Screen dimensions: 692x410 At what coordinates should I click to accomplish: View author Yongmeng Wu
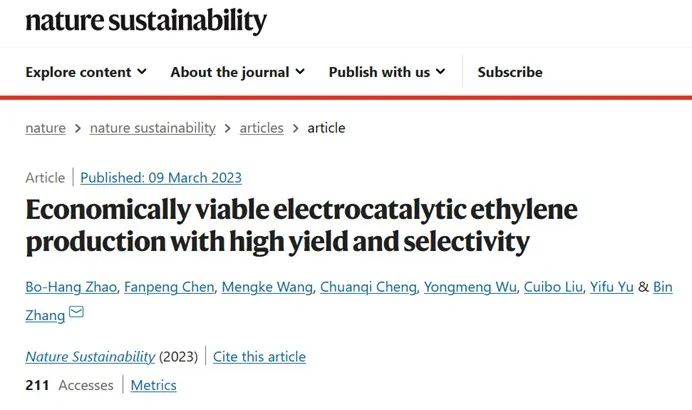(x=470, y=287)
